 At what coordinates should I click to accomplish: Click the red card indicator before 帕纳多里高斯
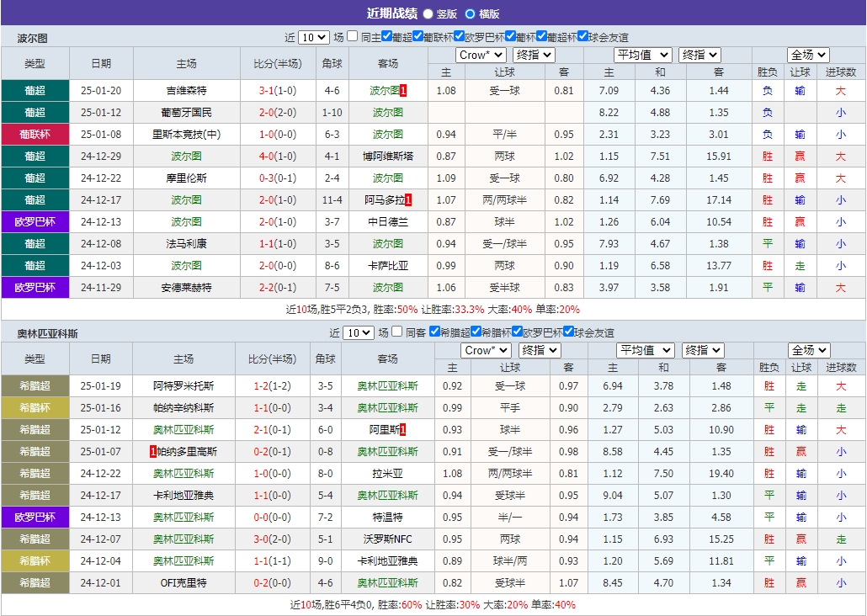155,451
